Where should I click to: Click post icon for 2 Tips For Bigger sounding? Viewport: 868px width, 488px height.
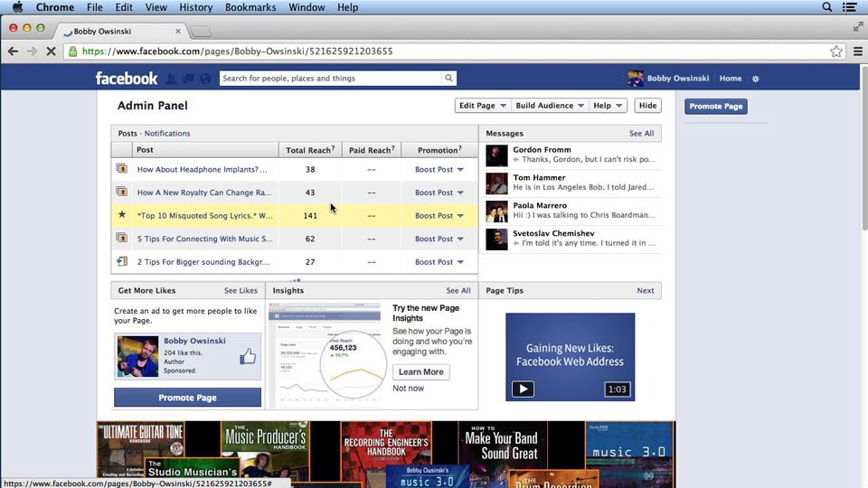(122, 261)
